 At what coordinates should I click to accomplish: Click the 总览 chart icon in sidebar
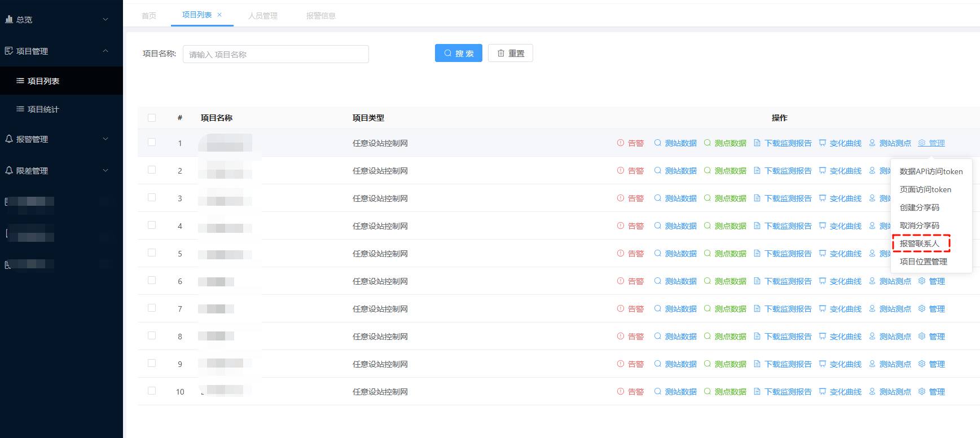coord(9,19)
